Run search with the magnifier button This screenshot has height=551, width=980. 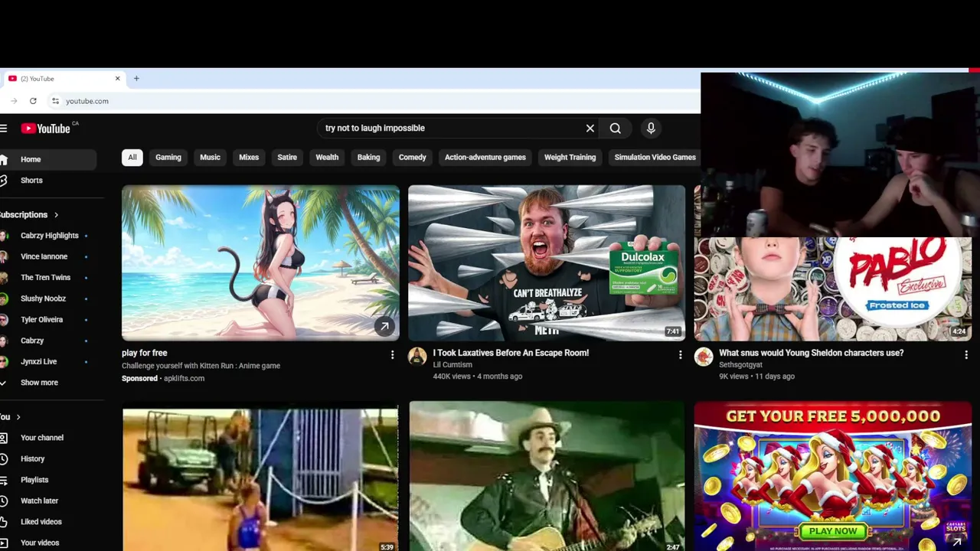[616, 129]
